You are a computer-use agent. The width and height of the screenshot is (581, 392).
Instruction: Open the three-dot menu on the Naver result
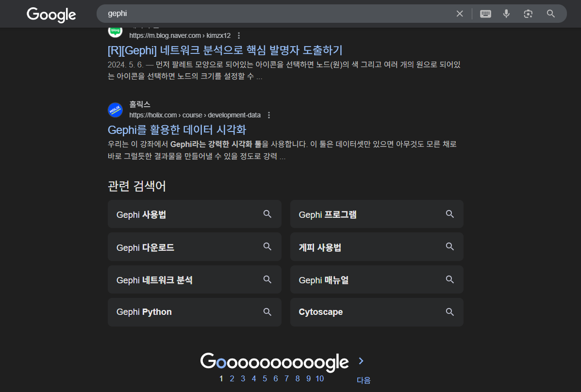tap(239, 35)
